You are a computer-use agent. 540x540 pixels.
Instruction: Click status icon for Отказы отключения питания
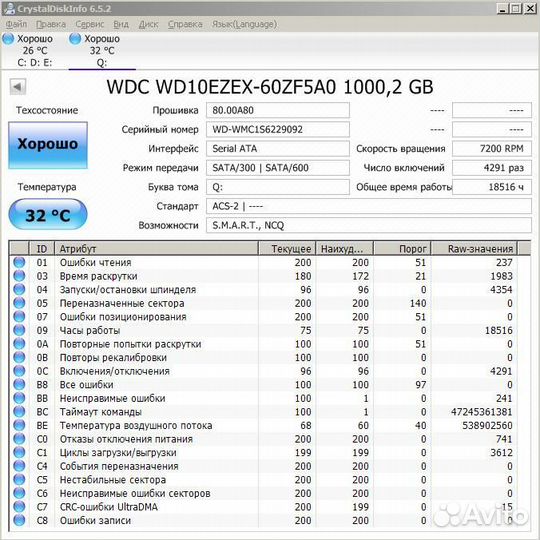pyautogui.click(x=19, y=439)
